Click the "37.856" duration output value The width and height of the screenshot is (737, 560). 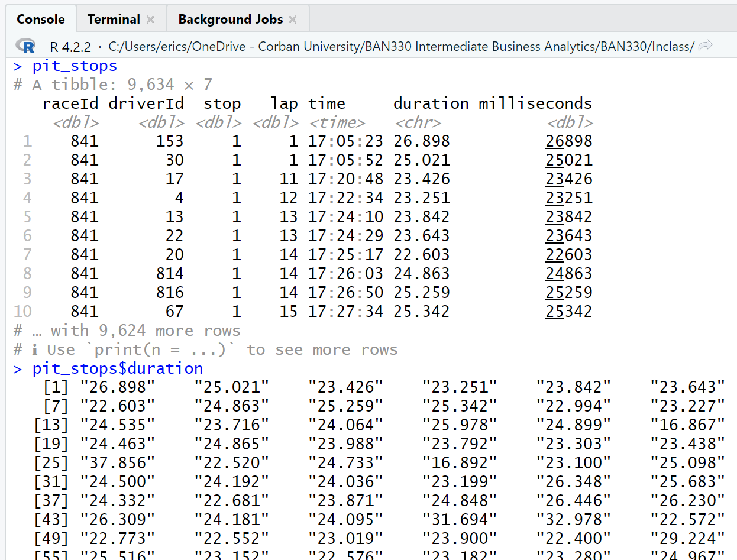117,463
